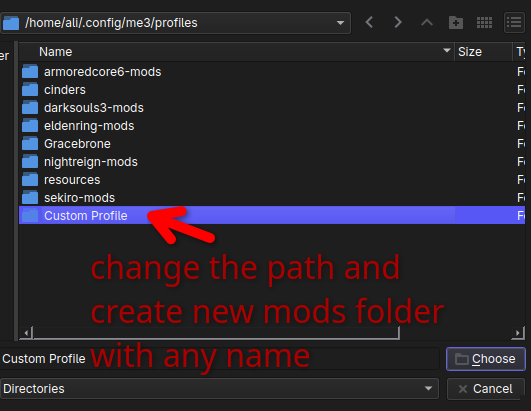Click the Choose button
531x411 pixels.
[x=486, y=359]
